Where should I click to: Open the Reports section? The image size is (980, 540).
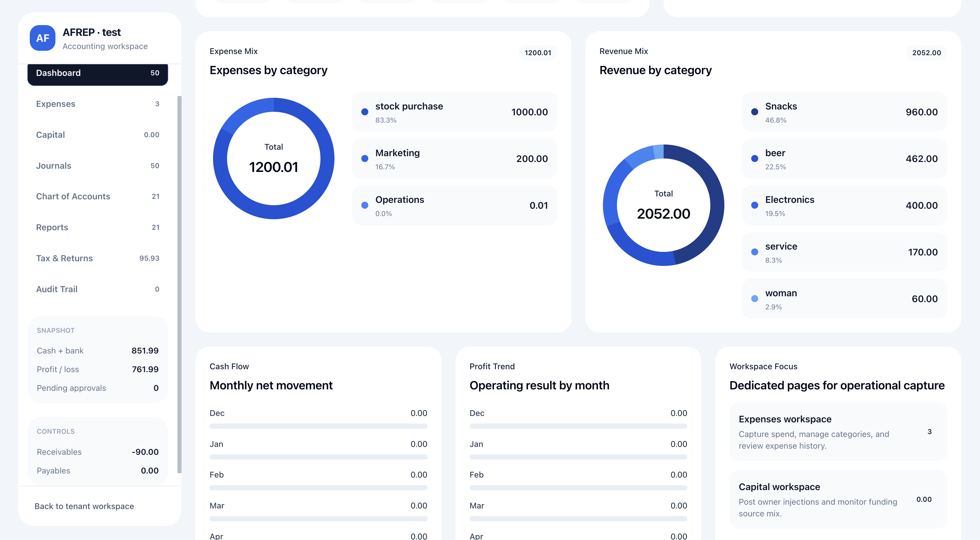pyautogui.click(x=98, y=227)
